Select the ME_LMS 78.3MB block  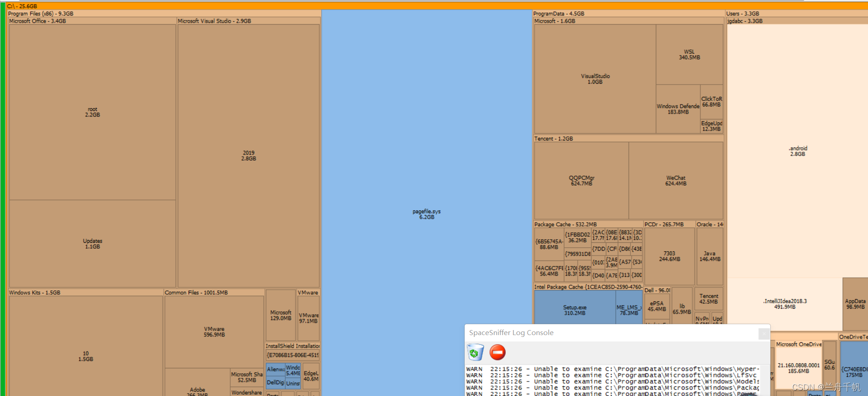tap(629, 308)
